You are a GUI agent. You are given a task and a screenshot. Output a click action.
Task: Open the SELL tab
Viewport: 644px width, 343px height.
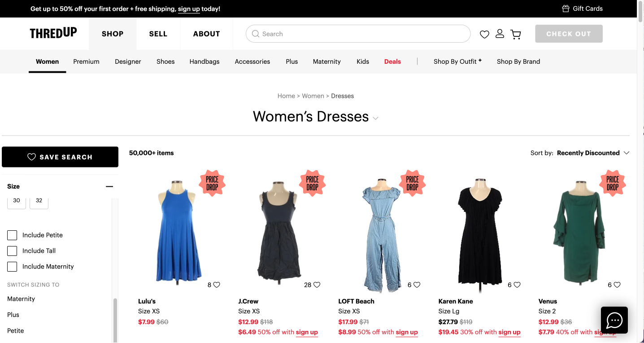[x=158, y=34]
